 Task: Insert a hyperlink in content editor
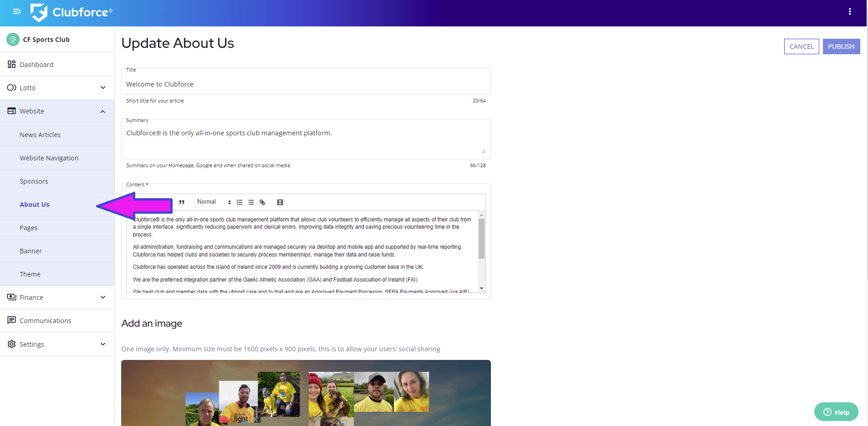(262, 202)
